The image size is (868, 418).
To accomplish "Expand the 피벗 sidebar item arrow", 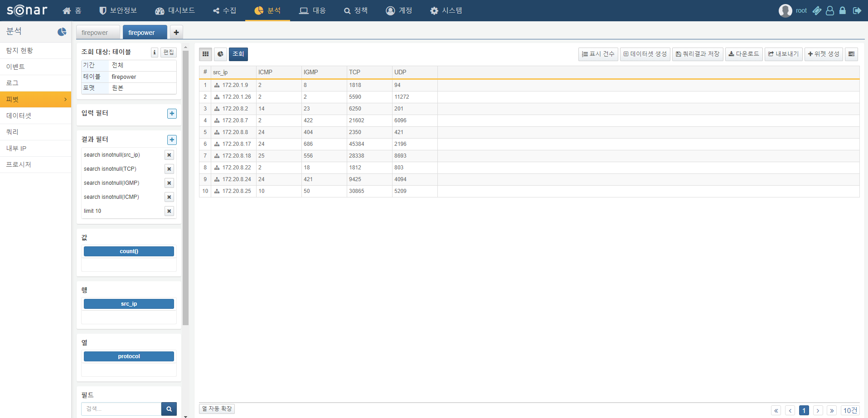I will pyautogui.click(x=65, y=99).
